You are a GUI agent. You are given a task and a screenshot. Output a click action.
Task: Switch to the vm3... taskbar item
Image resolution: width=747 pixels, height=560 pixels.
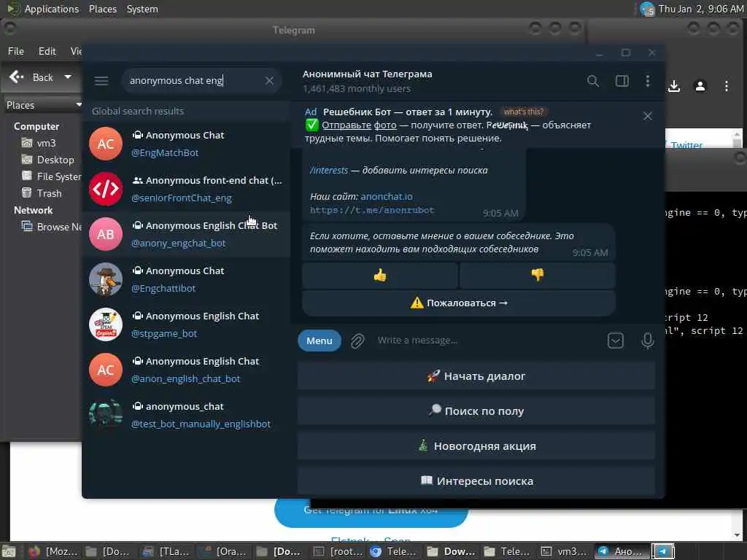point(565,551)
